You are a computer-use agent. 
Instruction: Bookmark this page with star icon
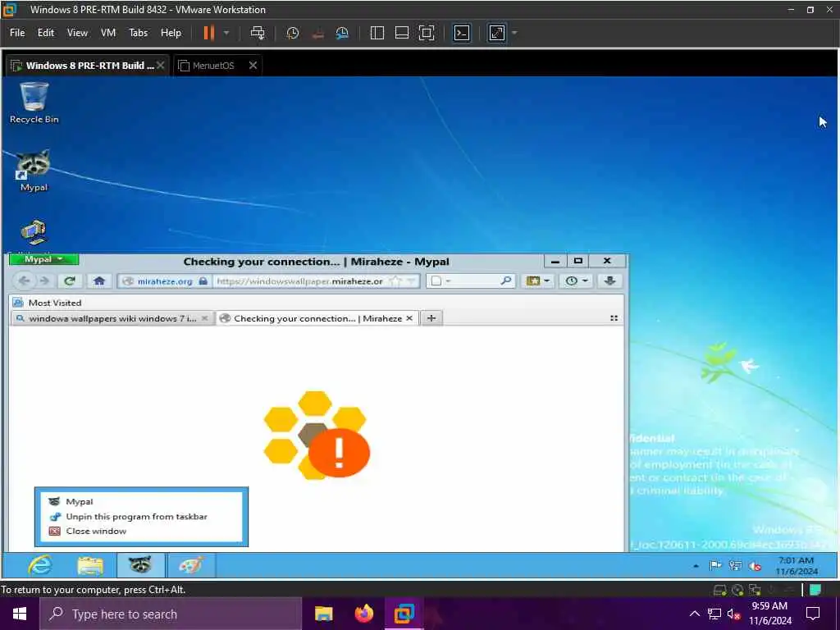click(x=395, y=281)
